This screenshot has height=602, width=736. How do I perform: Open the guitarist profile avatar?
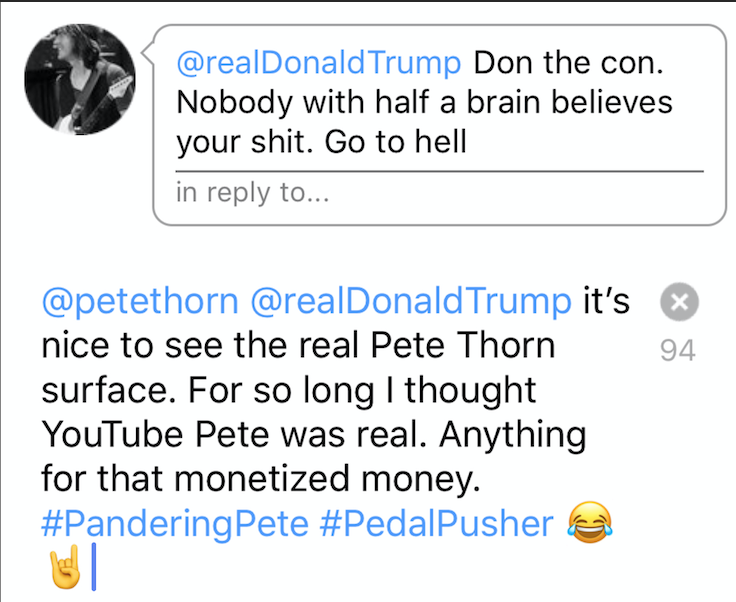[79, 76]
